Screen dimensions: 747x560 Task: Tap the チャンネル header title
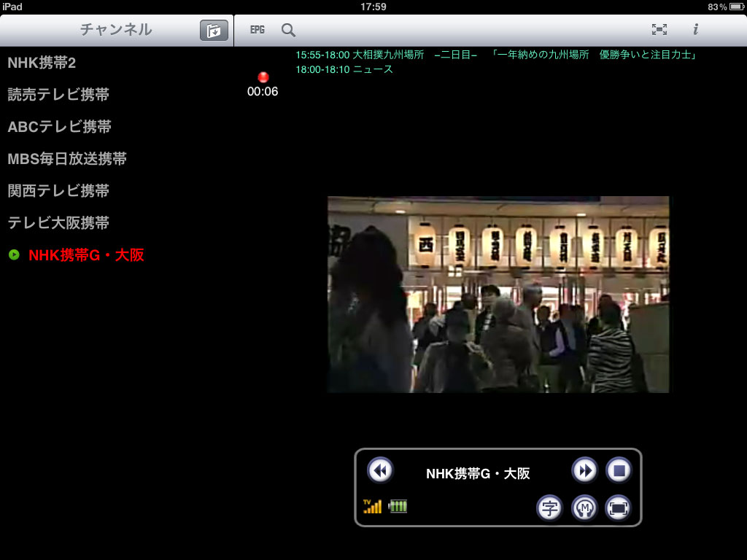point(116,29)
